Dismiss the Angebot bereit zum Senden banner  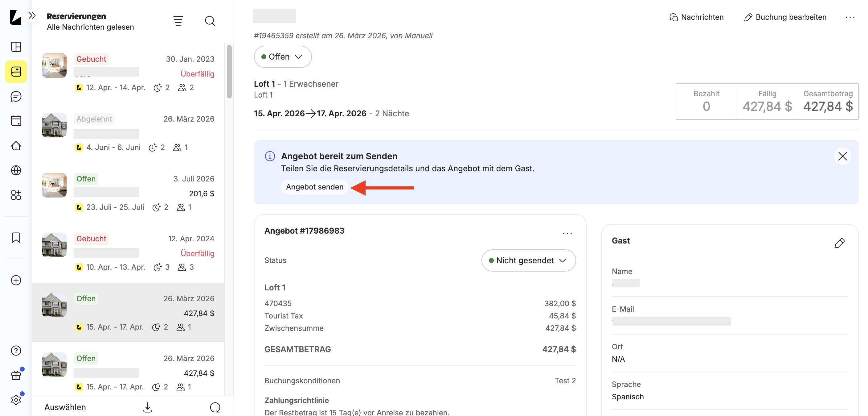(x=842, y=156)
